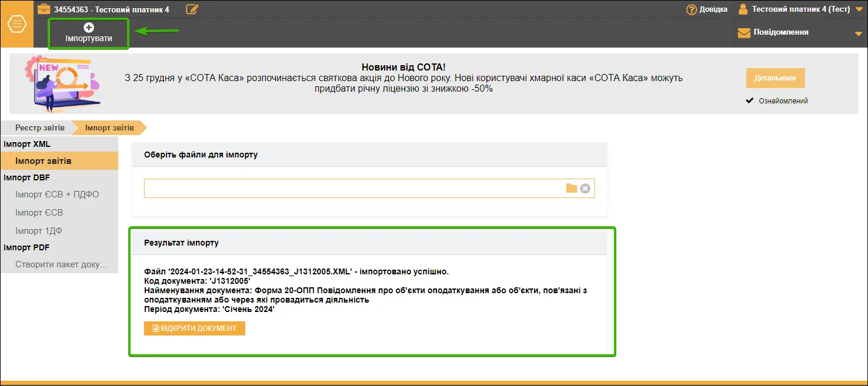Viewport: 868px width, 386px height.
Task: Click the briefcase icon next to taxpayer code
Action: [44, 9]
